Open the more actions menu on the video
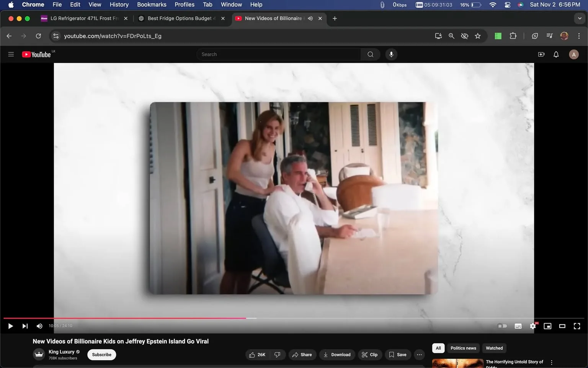The height and width of the screenshot is (368, 588). (x=419, y=355)
